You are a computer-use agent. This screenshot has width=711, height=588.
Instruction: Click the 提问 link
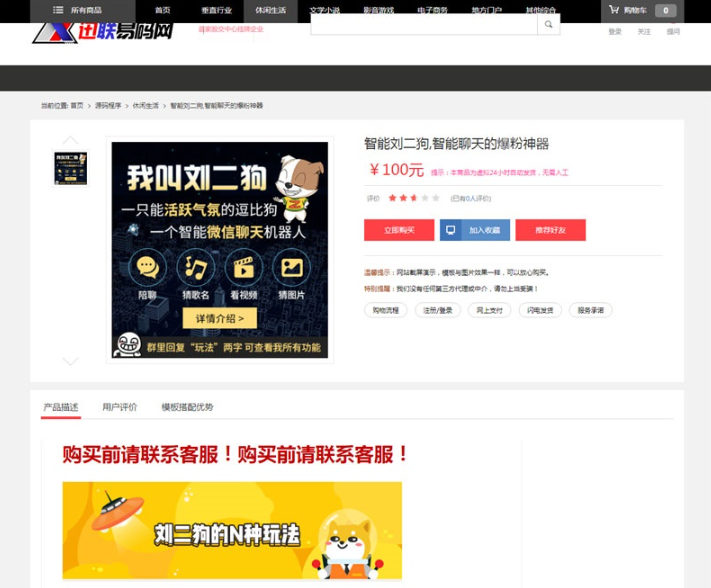coord(673,31)
